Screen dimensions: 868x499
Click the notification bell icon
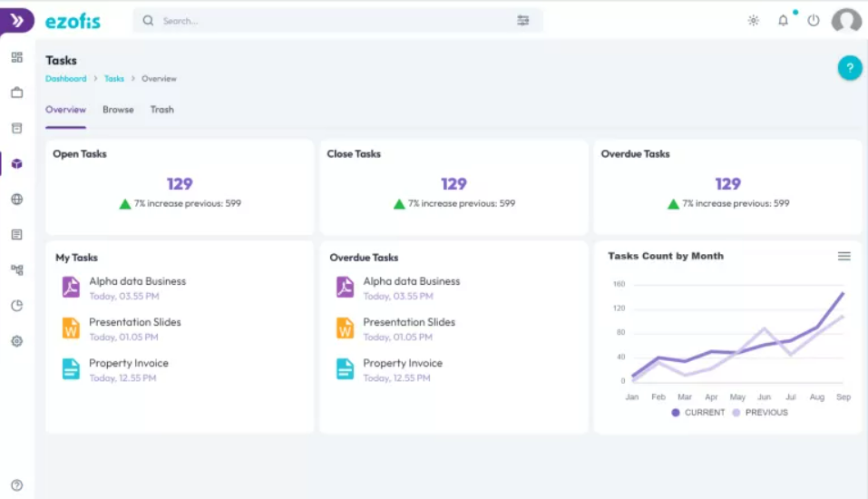coord(783,21)
